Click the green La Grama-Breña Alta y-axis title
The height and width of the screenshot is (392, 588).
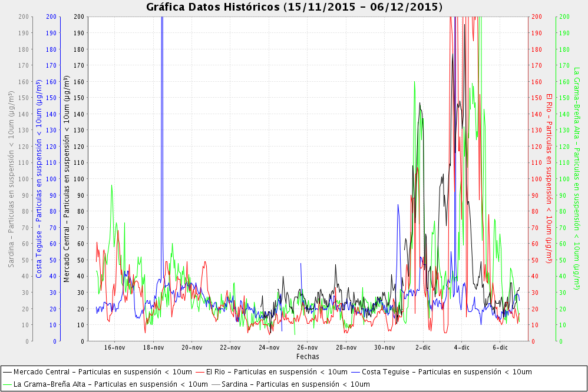[x=576, y=178]
